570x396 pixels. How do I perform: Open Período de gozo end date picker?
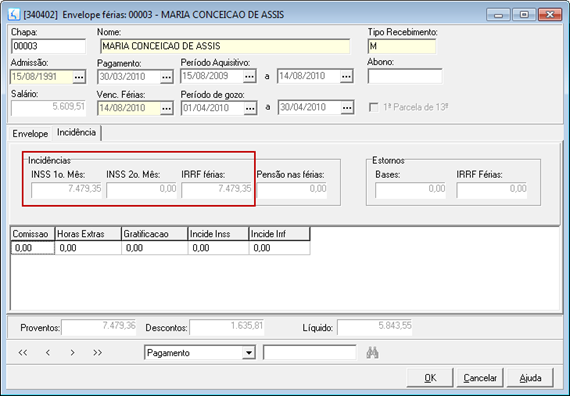(347, 108)
